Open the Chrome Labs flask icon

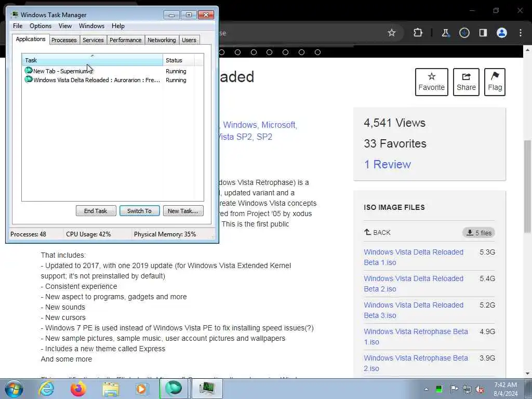click(x=445, y=33)
